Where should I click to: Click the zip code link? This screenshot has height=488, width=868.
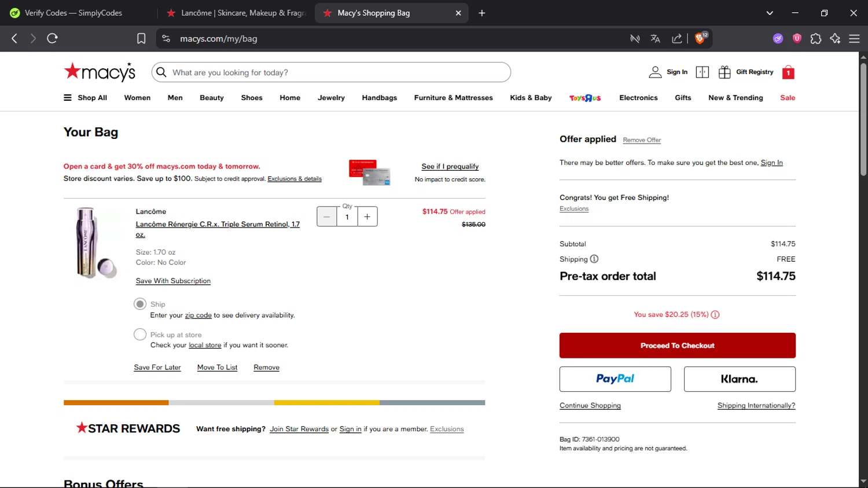click(198, 315)
